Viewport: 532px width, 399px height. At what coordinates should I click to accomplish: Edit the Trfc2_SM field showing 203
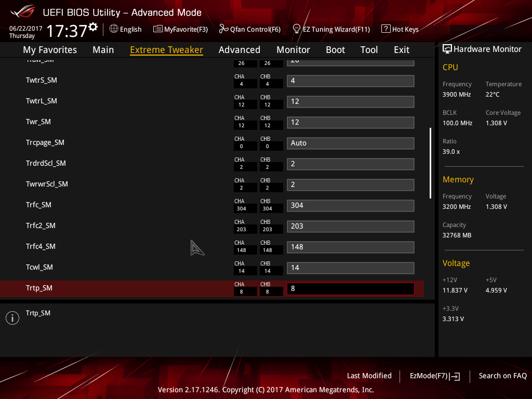click(351, 226)
